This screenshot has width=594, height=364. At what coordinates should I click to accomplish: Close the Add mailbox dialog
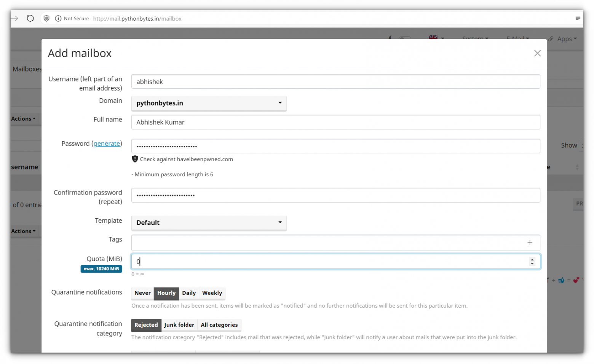click(537, 53)
